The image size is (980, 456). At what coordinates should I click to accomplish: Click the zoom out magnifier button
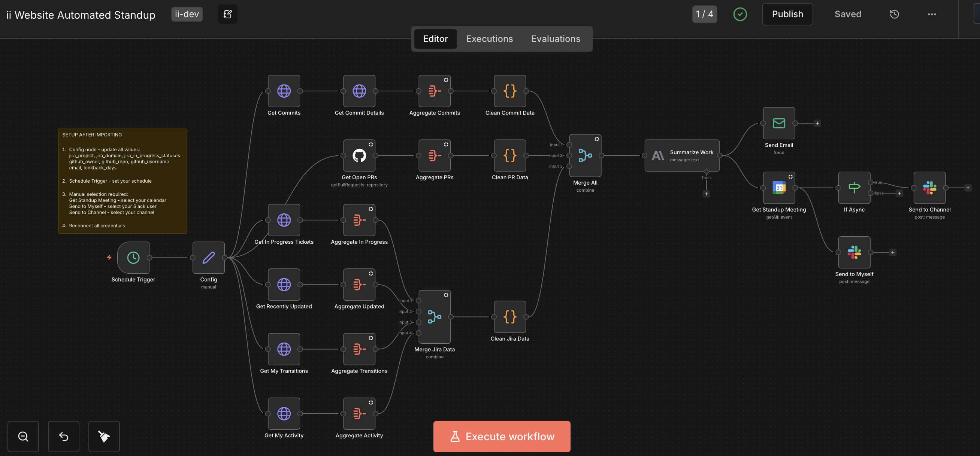[23, 436]
